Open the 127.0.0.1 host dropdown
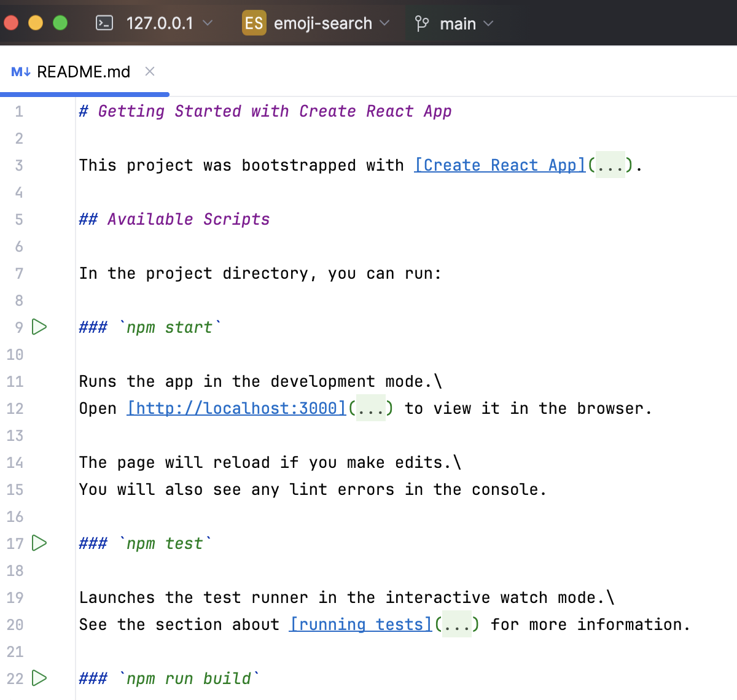 click(x=169, y=23)
